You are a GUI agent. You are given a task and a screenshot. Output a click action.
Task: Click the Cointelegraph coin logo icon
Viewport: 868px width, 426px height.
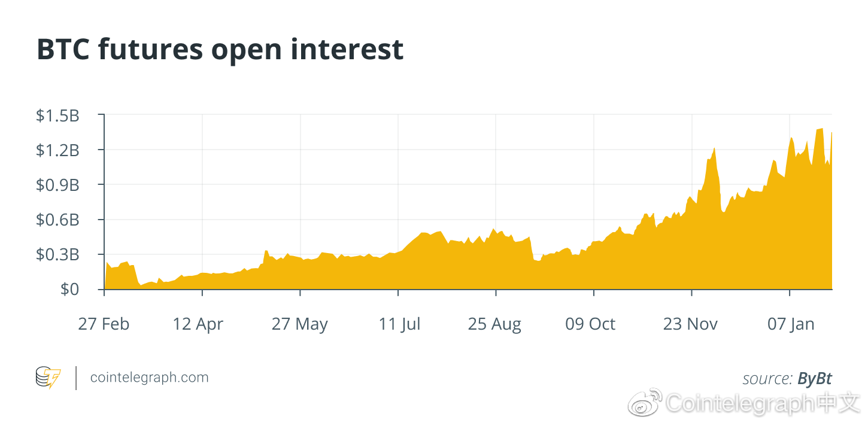(x=48, y=378)
